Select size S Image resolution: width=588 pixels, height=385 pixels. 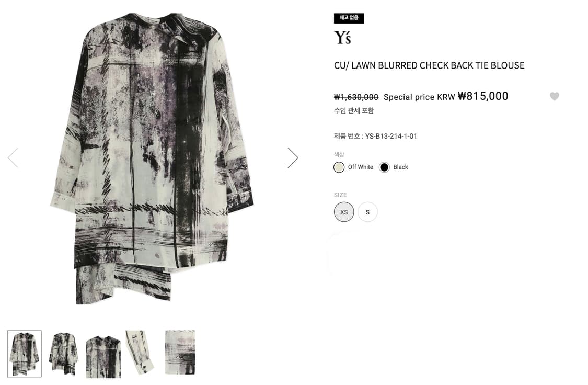tap(367, 212)
